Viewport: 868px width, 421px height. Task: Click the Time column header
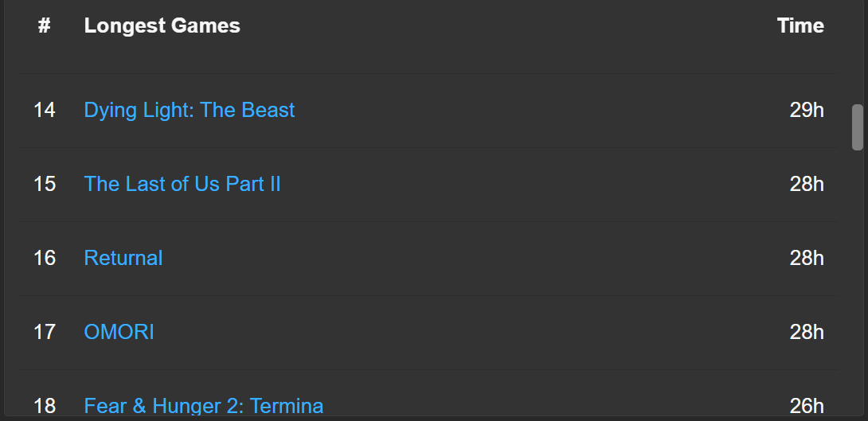pyautogui.click(x=800, y=25)
